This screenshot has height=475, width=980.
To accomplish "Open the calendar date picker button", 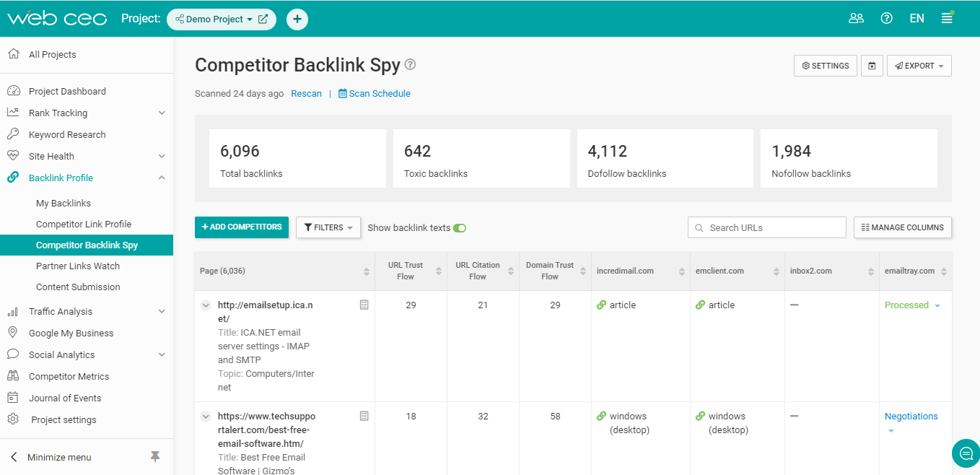I will click(x=872, y=66).
